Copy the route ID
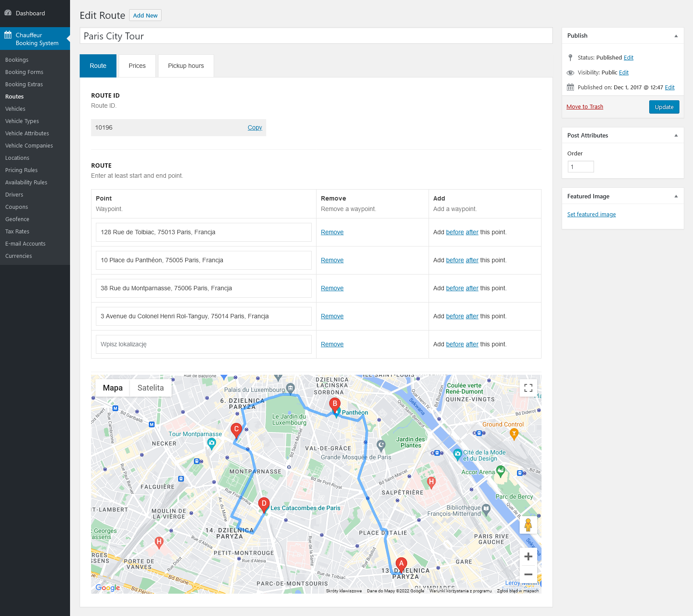 (254, 128)
